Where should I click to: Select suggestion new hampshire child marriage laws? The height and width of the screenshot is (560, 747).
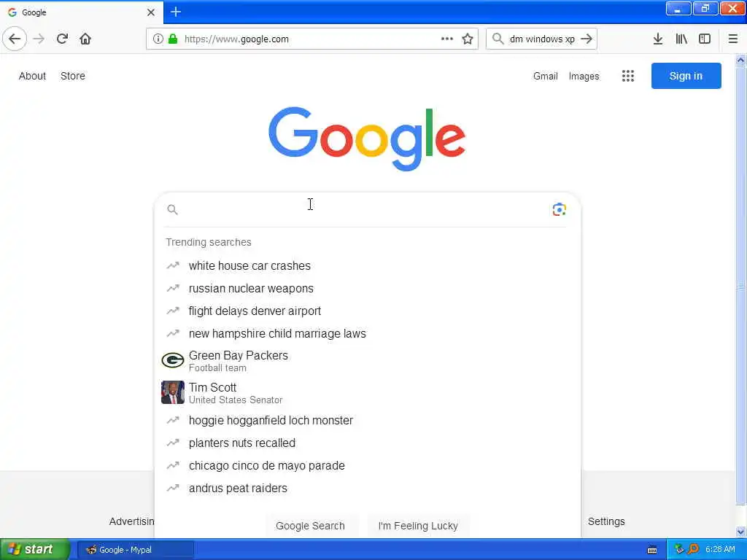pyautogui.click(x=368, y=334)
